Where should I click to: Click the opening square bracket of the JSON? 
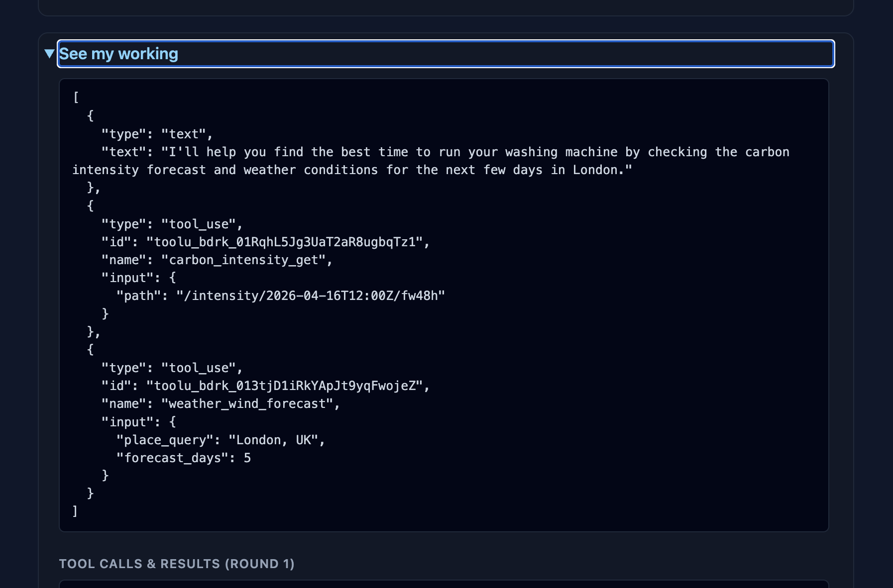(76, 98)
